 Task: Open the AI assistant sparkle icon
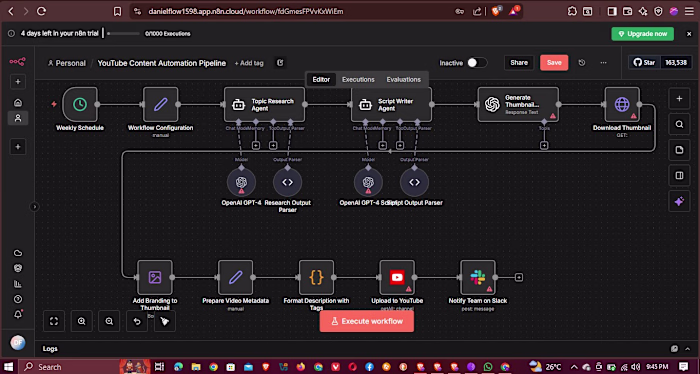(679, 201)
